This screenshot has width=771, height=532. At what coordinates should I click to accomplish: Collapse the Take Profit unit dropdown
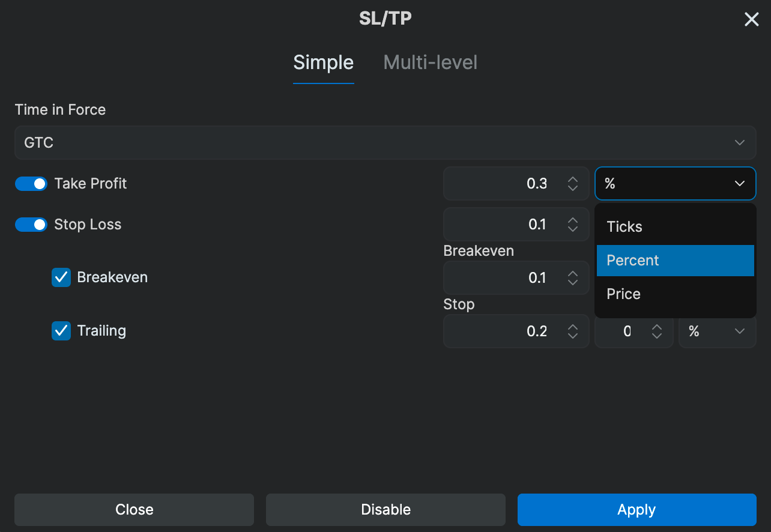coord(676,184)
